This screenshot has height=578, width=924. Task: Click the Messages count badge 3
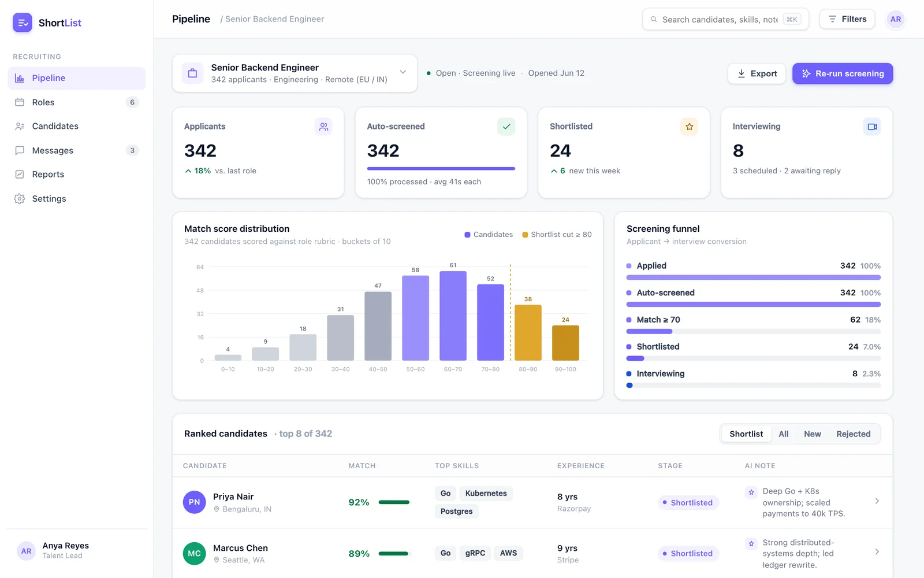tap(132, 150)
